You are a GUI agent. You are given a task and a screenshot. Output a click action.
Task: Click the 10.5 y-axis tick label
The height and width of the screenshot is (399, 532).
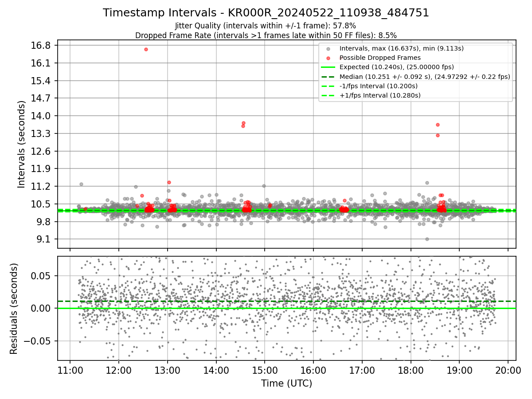pyautogui.click(x=42, y=204)
